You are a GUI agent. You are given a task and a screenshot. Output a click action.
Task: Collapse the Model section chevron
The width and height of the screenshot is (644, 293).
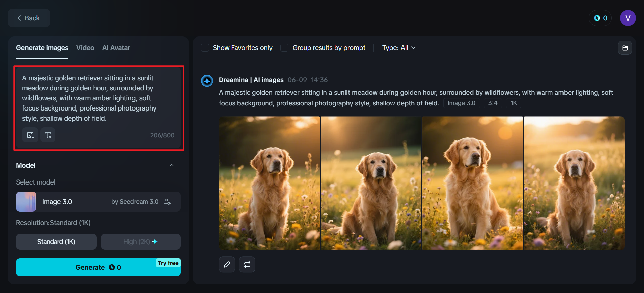[172, 165]
